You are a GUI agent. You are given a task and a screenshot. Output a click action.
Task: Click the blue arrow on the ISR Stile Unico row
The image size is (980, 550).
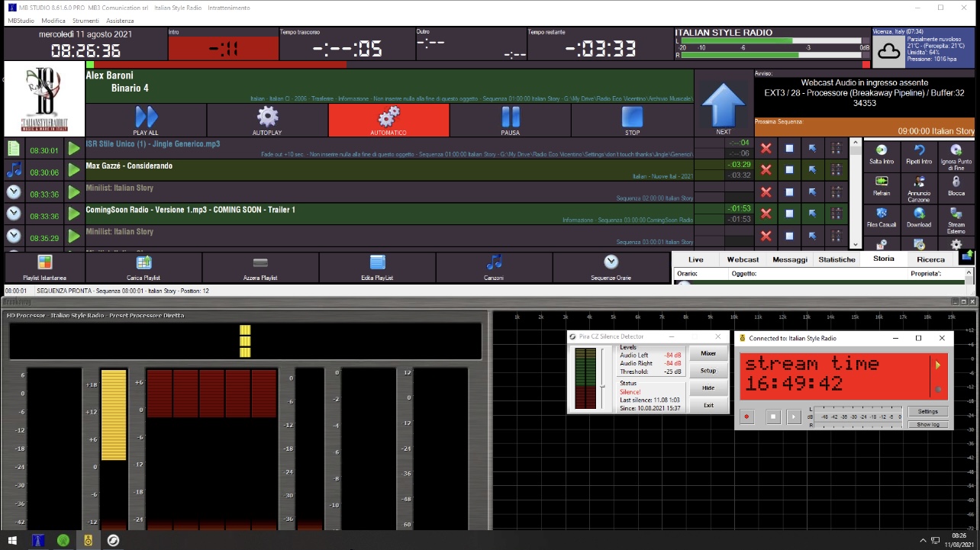[x=813, y=149]
